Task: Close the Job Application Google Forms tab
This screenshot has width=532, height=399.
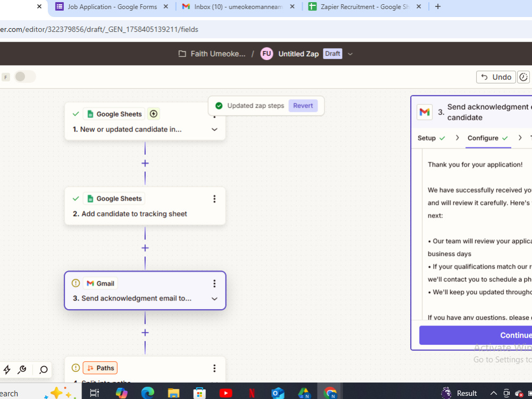Action: [x=165, y=6]
